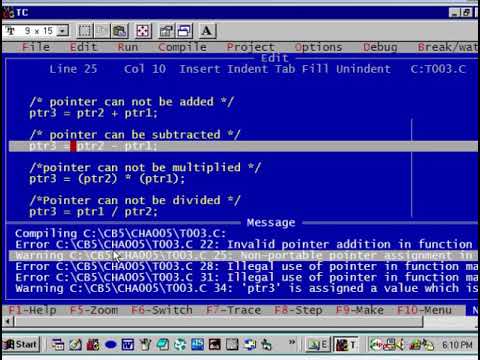Click code line 'ptr3 = ptr1 / ptr2;'
480x360 pixels.
coord(93,212)
